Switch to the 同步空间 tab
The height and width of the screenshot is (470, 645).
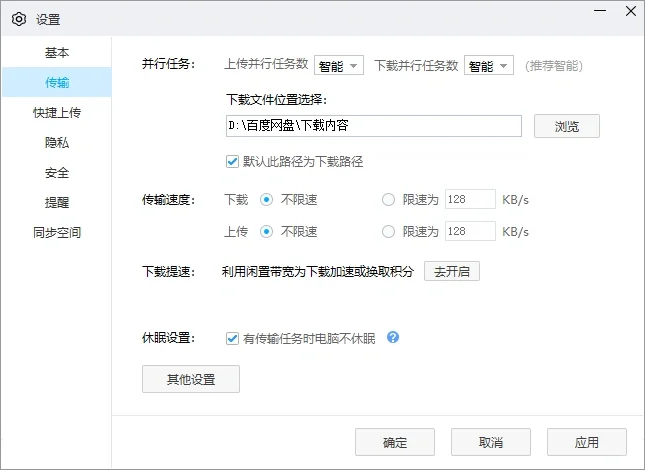coord(57,232)
